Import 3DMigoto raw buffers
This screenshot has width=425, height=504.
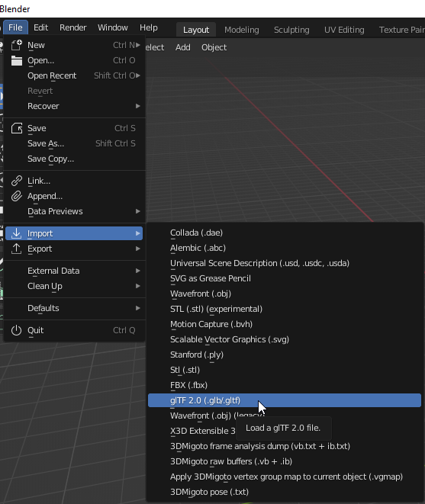285,461
